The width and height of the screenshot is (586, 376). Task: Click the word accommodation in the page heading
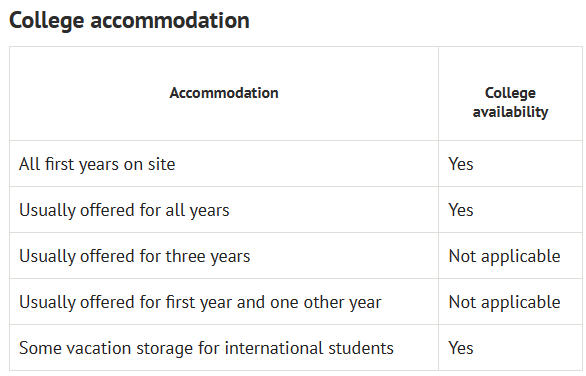tap(170, 21)
